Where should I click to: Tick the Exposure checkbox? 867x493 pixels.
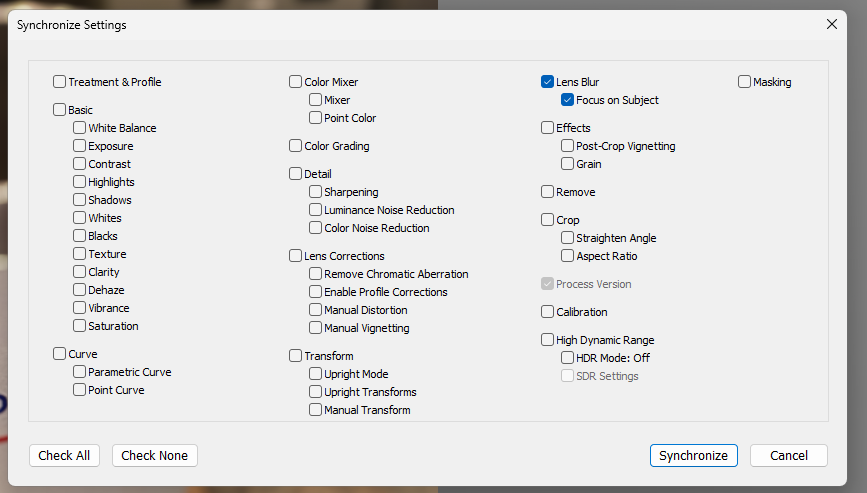point(80,146)
